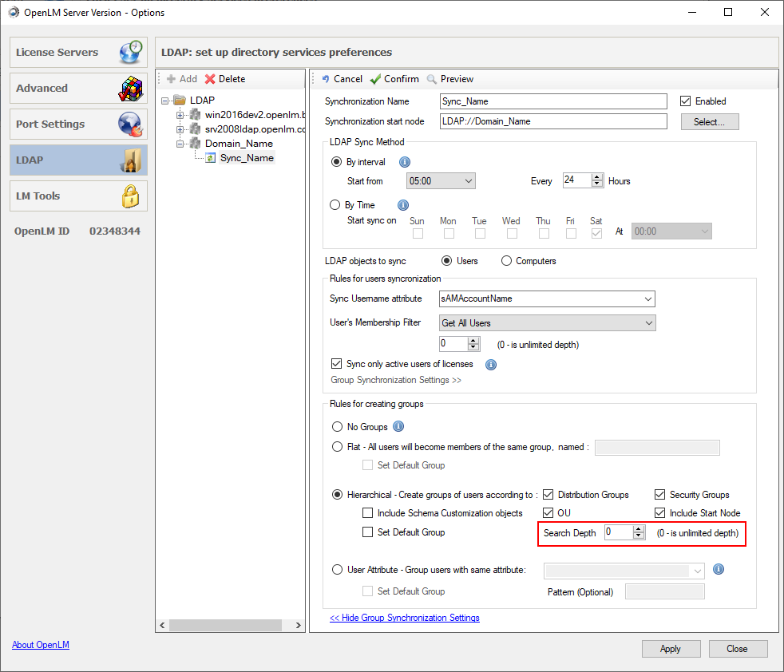This screenshot has height=672, width=784.
Task: Uncheck the Enabled checkbox
Action: 685,101
